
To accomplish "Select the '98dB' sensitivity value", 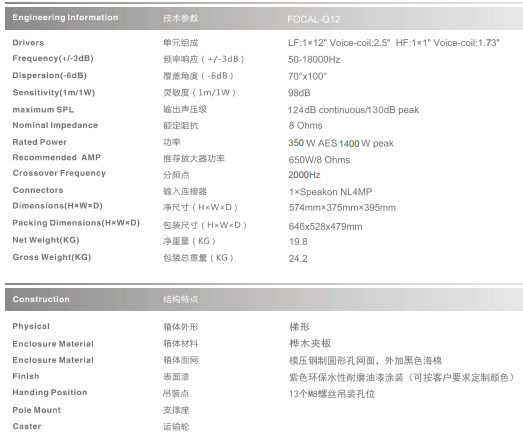I will tap(299, 93).
